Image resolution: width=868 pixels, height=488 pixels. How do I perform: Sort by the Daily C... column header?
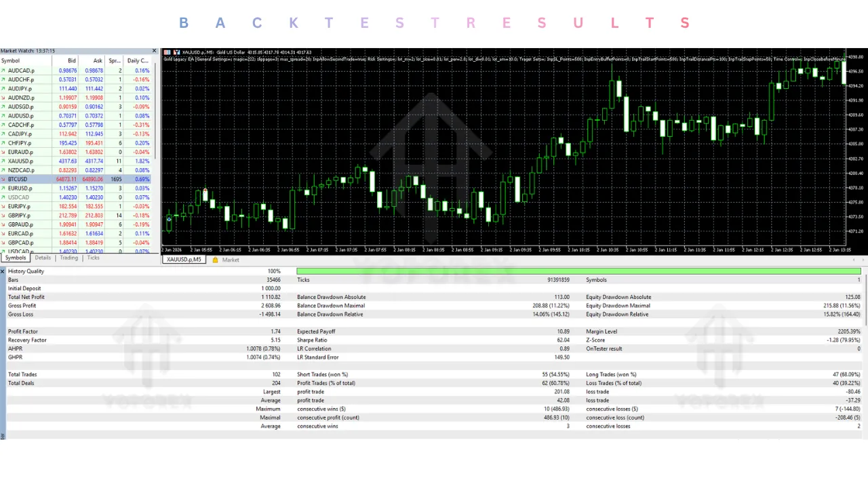point(138,61)
